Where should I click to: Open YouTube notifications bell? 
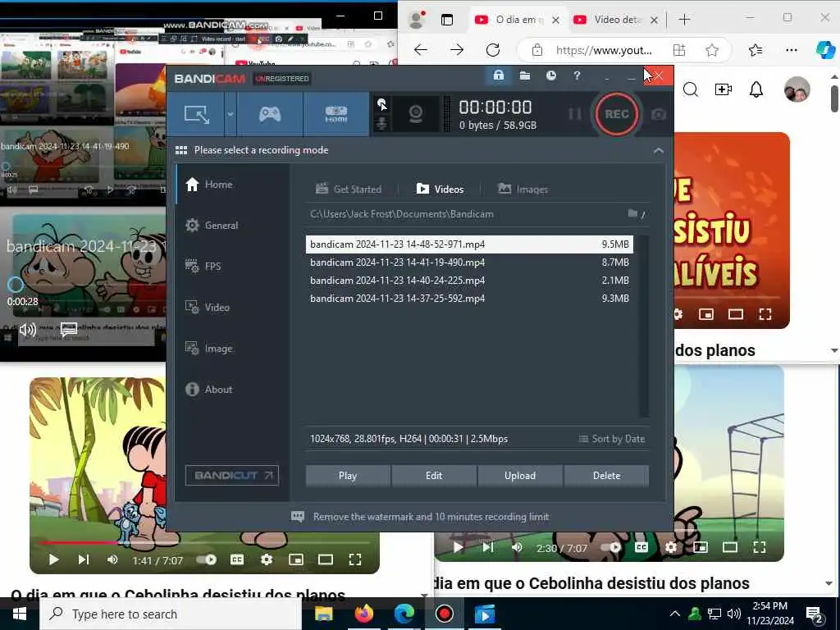point(756,89)
